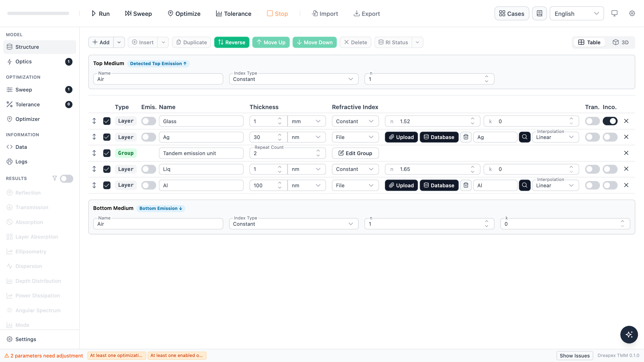
Task: Click the Reverse layers button
Action: [x=232, y=42]
